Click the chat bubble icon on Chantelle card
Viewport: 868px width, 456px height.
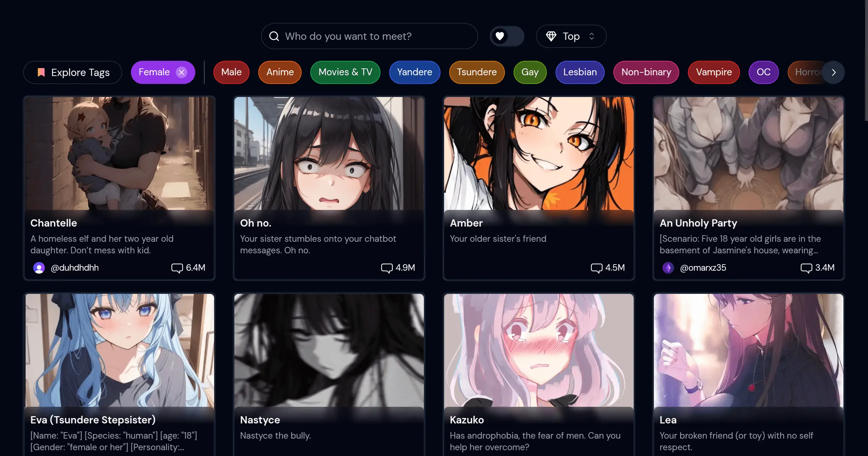(177, 268)
